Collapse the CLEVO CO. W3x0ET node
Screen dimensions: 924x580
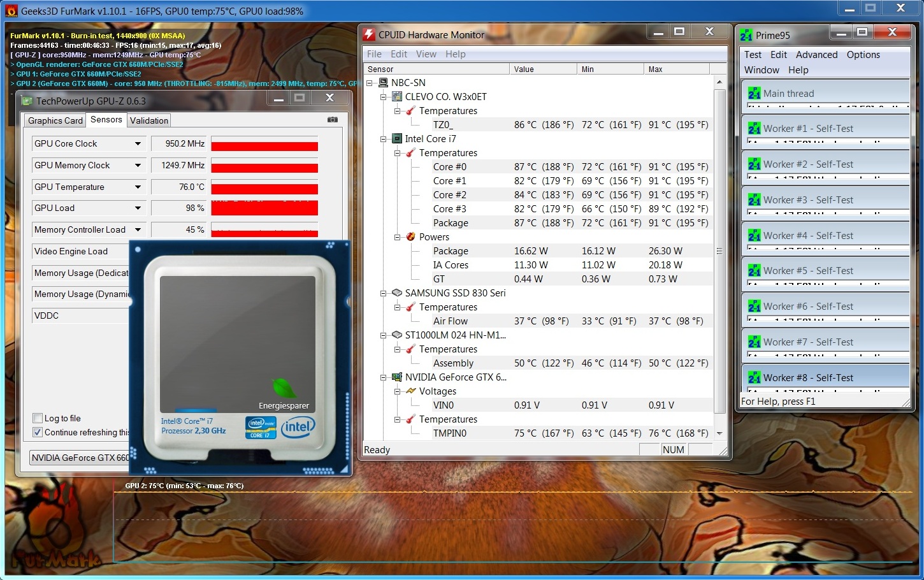(383, 97)
